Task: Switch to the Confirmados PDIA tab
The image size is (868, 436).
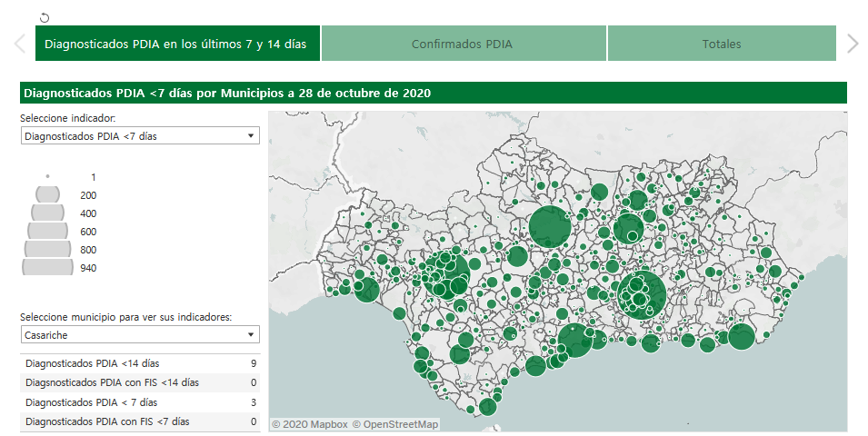Action: [x=463, y=44]
